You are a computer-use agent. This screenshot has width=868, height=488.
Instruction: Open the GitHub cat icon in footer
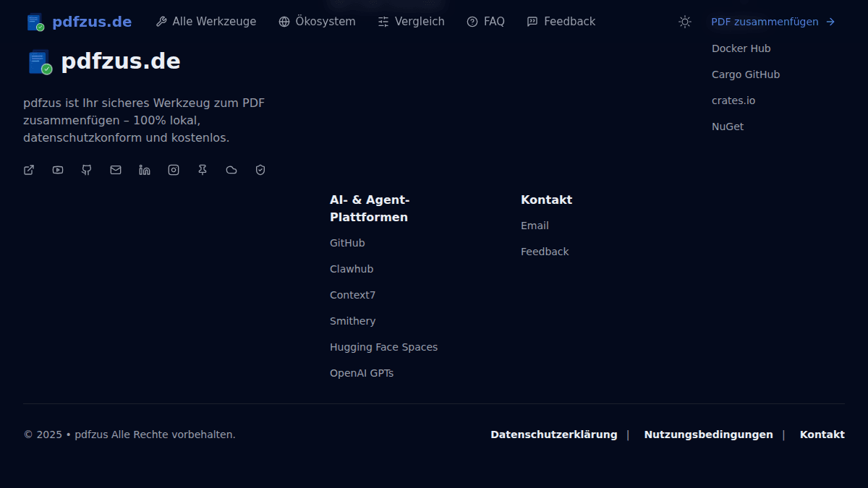[x=87, y=170]
